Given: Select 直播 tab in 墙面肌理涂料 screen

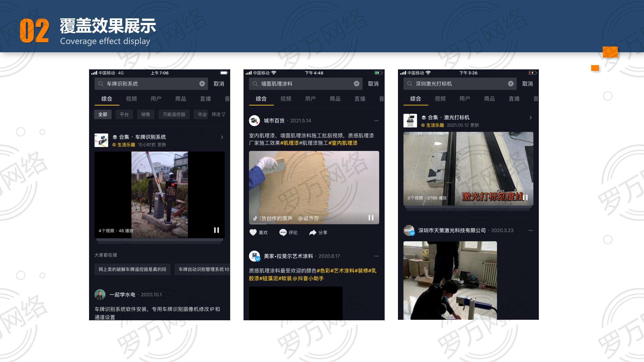Looking at the screenshot, I should pyautogui.click(x=360, y=99).
